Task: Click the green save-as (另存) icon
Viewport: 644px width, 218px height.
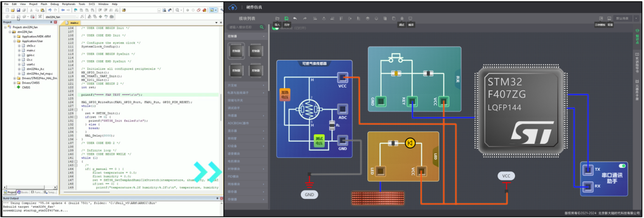Action: (x=286, y=19)
